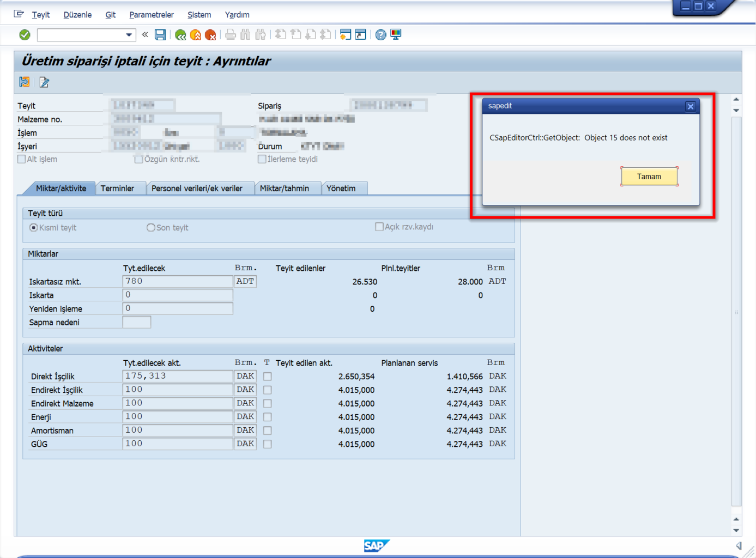The image size is (756, 558).
Task: Click the green Enter checkmark icon
Action: coord(25,35)
